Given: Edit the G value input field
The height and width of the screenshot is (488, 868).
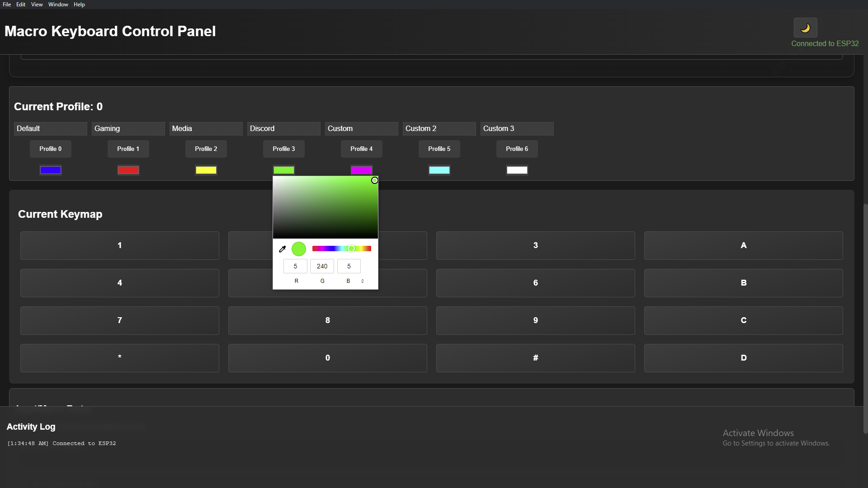Looking at the screenshot, I should pyautogui.click(x=321, y=266).
